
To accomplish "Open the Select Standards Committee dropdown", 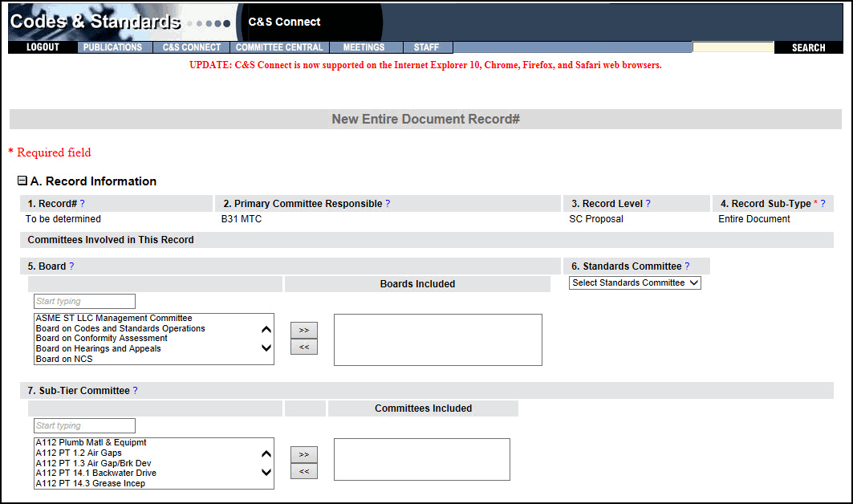I will point(635,282).
